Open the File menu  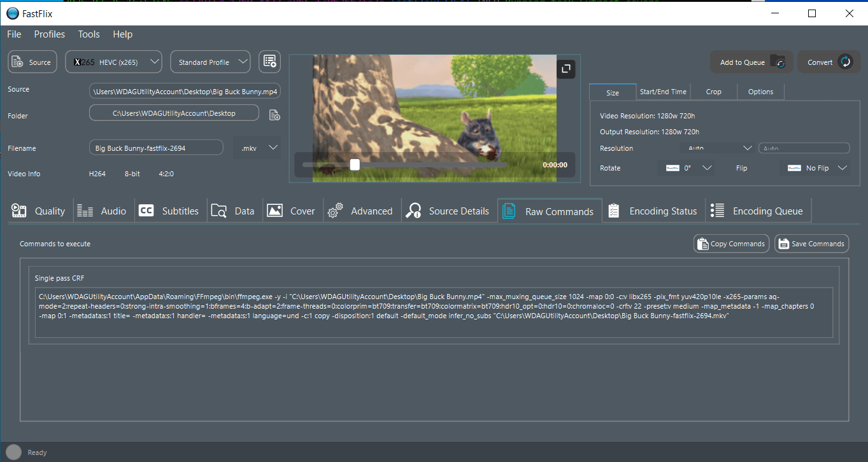(x=14, y=34)
